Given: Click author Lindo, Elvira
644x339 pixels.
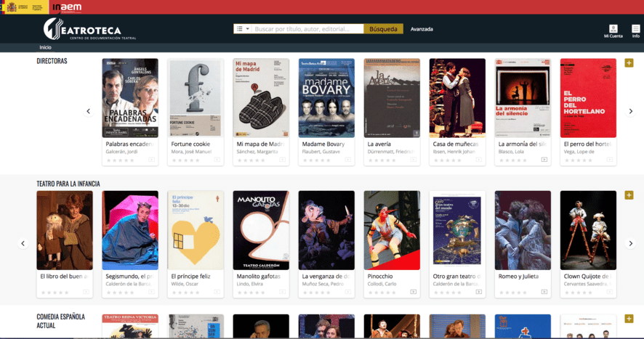Looking at the screenshot, I should click(251, 284).
